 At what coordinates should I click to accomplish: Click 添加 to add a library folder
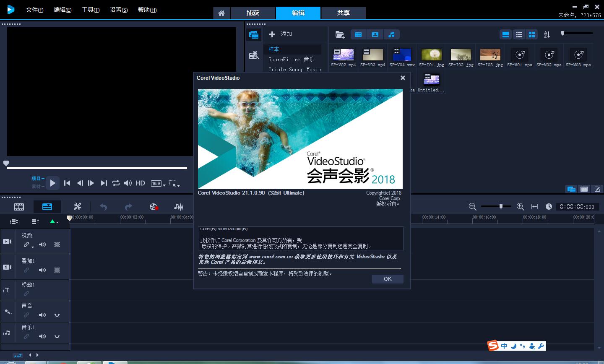(280, 34)
